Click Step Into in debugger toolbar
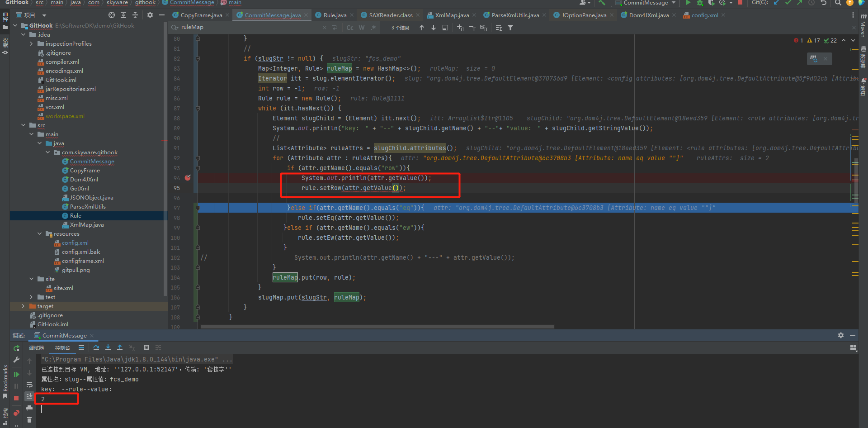 tap(108, 347)
